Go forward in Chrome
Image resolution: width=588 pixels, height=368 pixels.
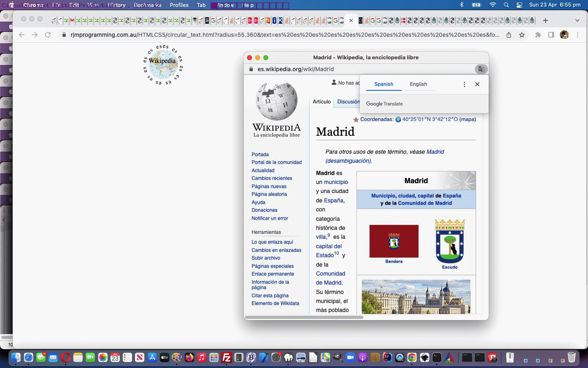point(35,35)
